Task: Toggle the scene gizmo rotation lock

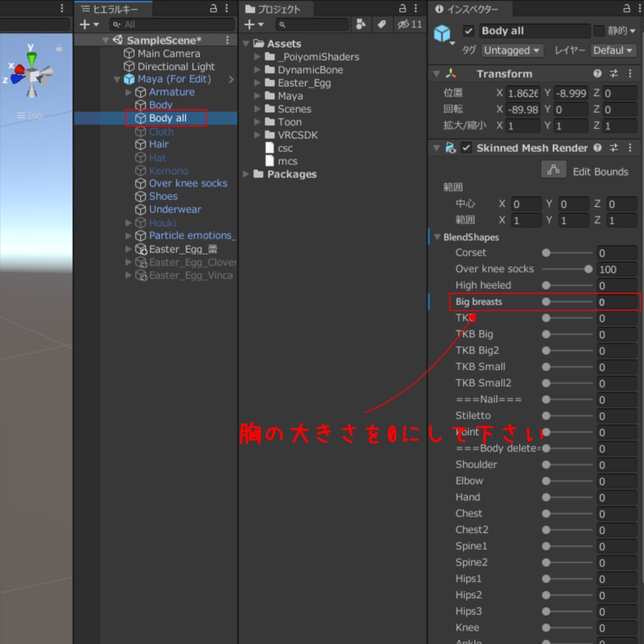Action: 59,48
